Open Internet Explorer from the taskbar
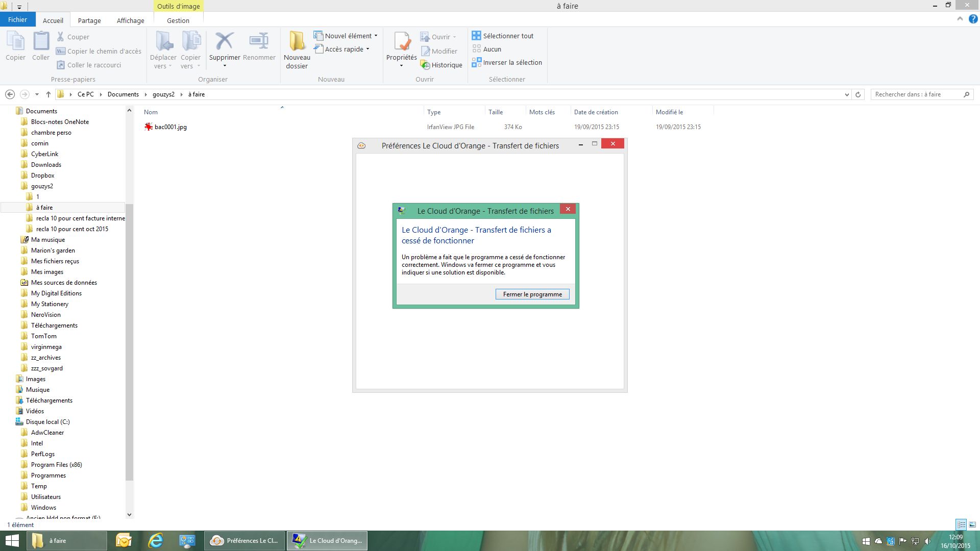The image size is (980, 551). click(155, 541)
